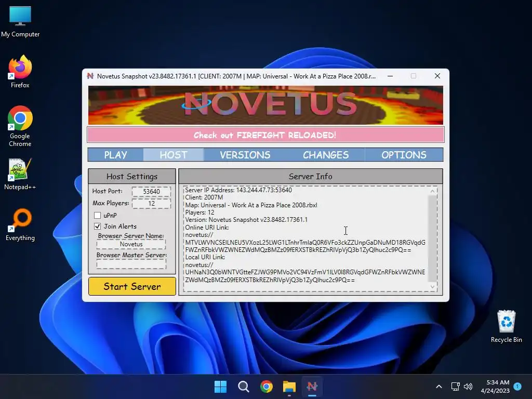Open File Explorer from the taskbar
The height and width of the screenshot is (399, 532).
click(x=289, y=387)
